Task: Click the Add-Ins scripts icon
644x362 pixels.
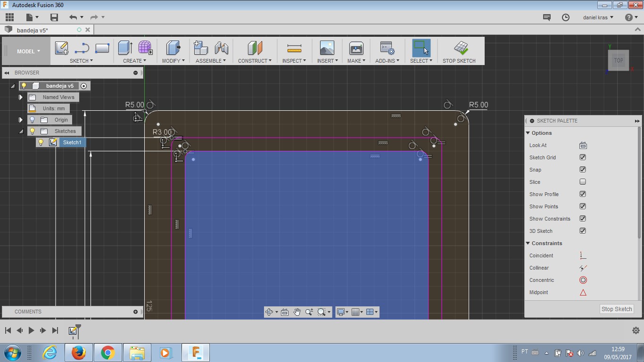Action: [x=387, y=48]
